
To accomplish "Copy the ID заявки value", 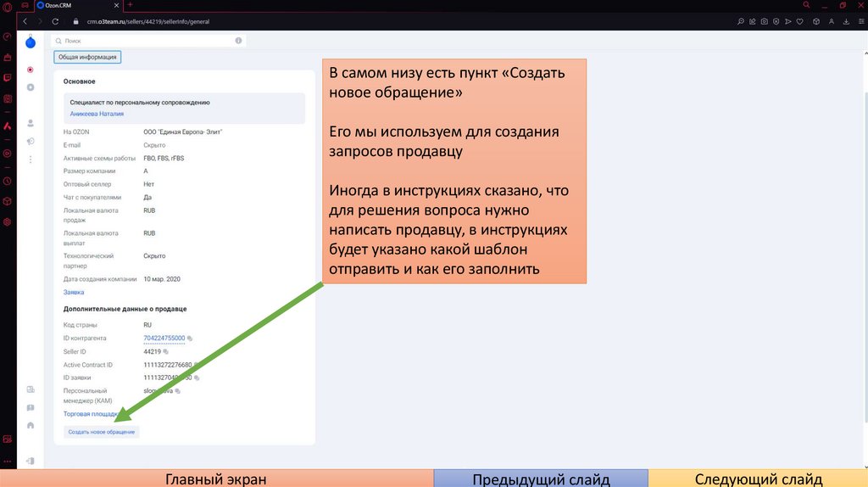I will tap(197, 378).
